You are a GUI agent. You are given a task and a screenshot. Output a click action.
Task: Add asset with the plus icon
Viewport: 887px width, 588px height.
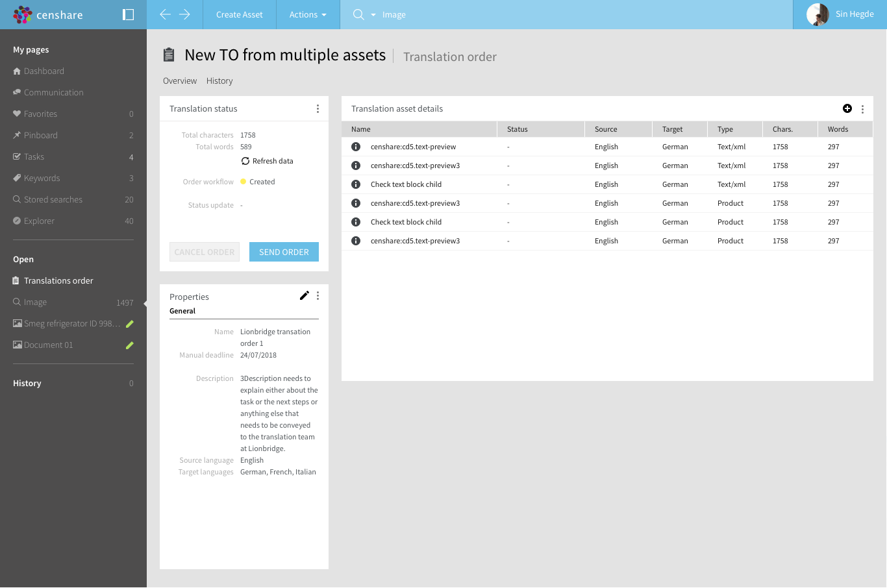pos(847,108)
